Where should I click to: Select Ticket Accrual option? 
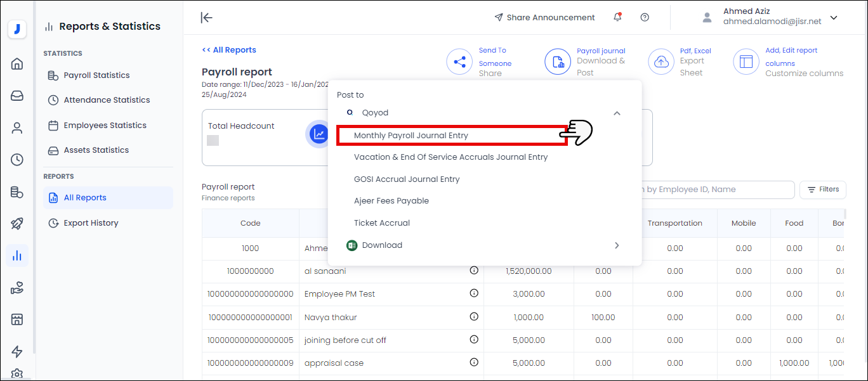[382, 223]
